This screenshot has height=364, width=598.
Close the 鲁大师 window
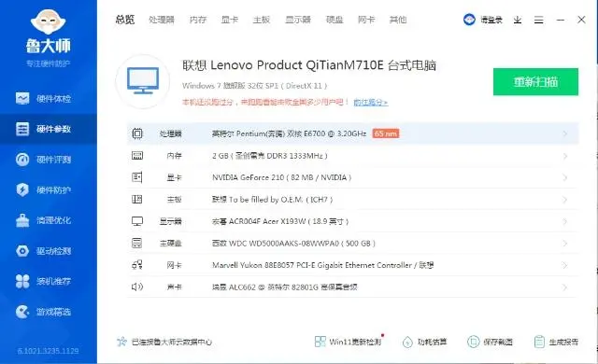point(581,20)
